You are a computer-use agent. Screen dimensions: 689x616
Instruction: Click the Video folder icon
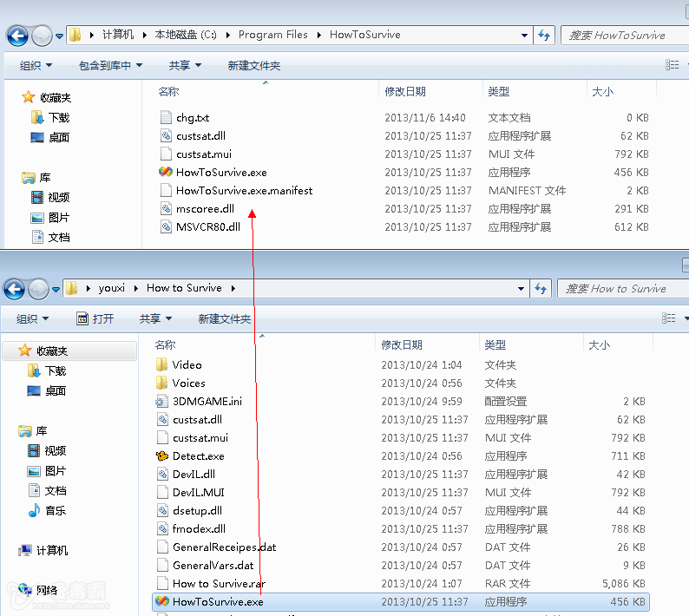coord(162,365)
